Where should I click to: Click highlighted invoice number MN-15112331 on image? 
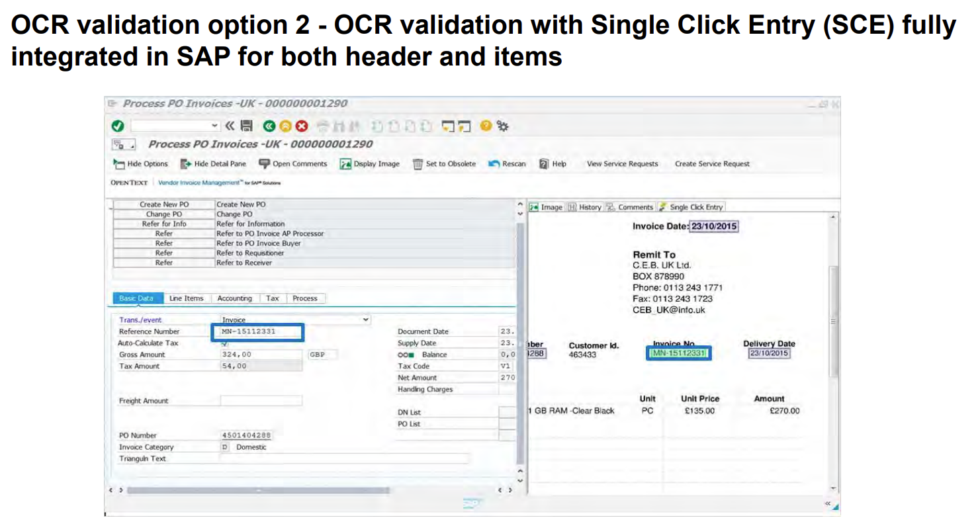click(680, 353)
